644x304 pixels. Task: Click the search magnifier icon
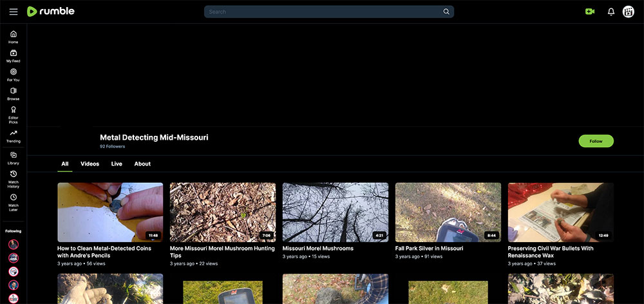click(446, 12)
